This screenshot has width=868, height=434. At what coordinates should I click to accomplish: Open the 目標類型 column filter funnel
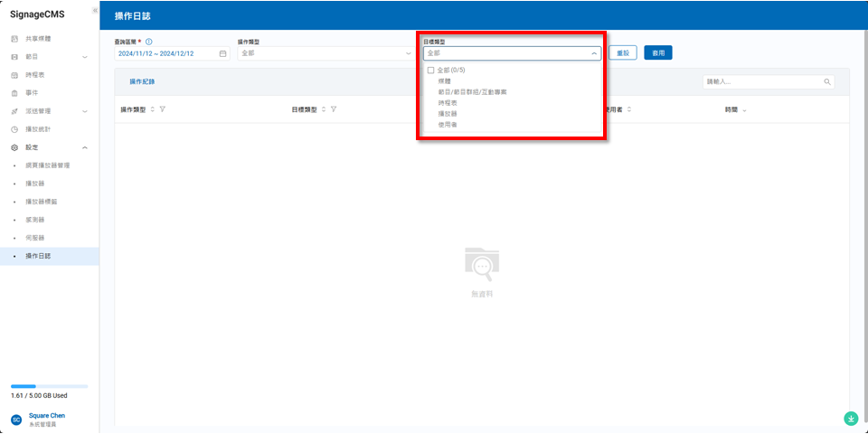click(334, 109)
